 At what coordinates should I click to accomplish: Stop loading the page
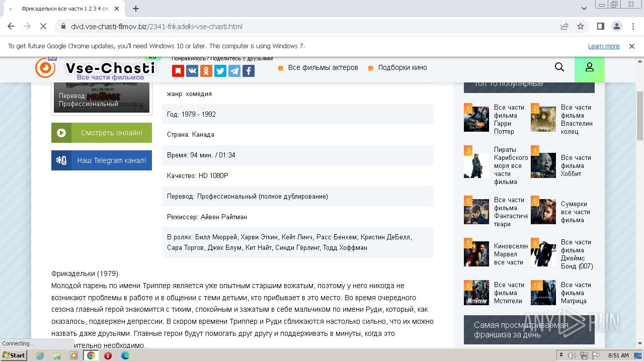click(x=42, y=26)
